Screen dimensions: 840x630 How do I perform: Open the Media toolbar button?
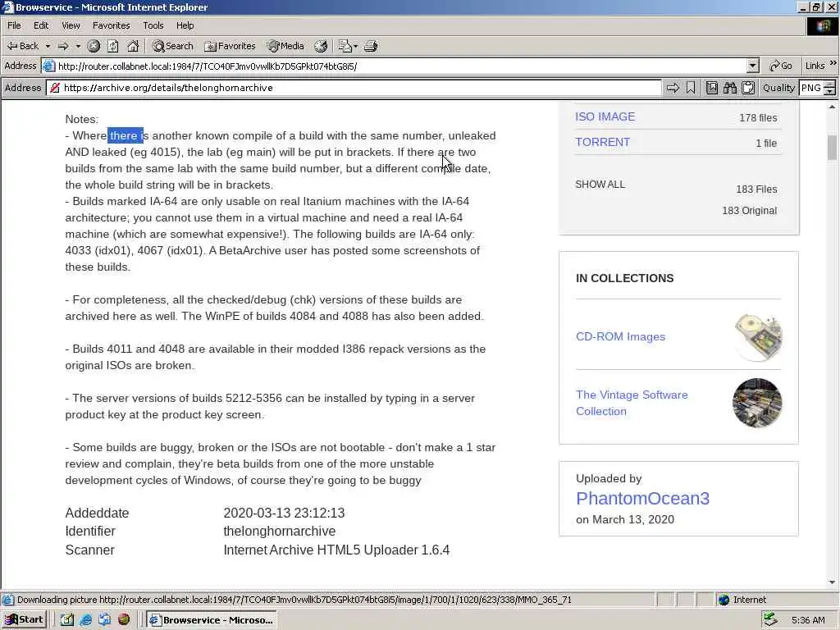click(x=286, y=46)
